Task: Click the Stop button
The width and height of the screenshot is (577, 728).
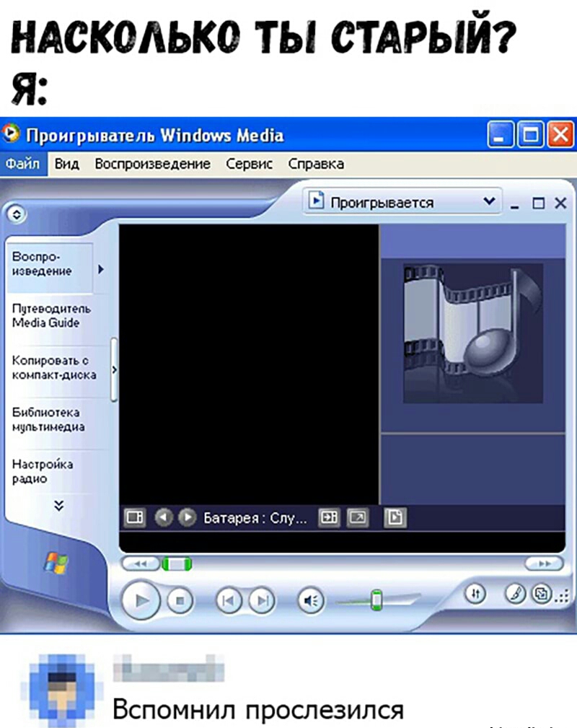Action: click(x=180, y=601)
